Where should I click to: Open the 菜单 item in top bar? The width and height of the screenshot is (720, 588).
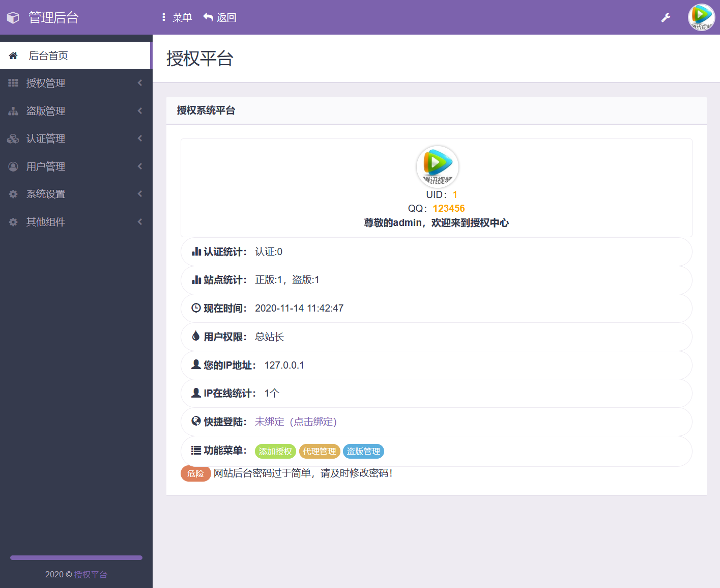click(181, 17)
